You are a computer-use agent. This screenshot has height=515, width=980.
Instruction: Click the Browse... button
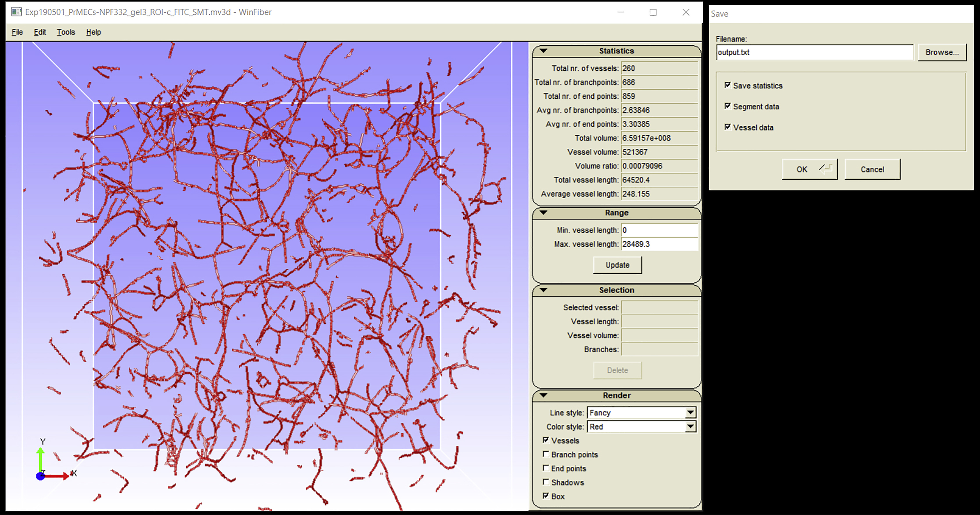(x=942, y=53)
